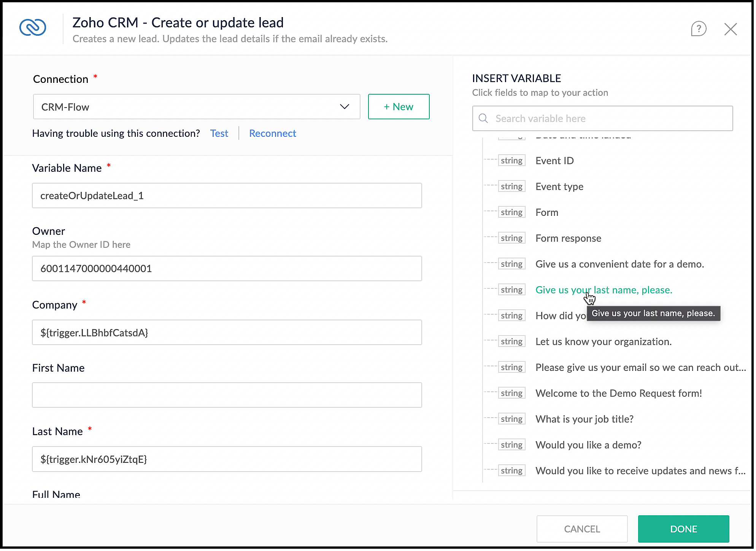Image resolution: width=756 pixels, height=551 pixels.
Task: Click the Owner ID input field
Action: click(227, 269)
